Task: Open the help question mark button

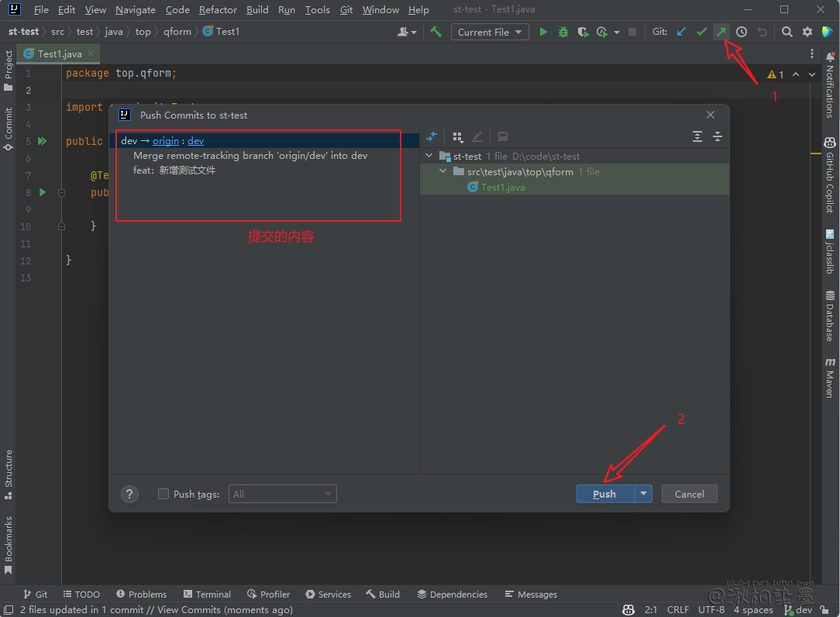Action: pos(130,494)
